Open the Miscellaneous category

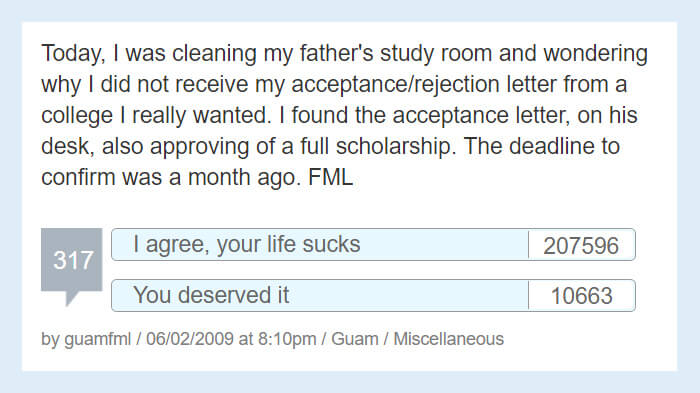(448, 339)
